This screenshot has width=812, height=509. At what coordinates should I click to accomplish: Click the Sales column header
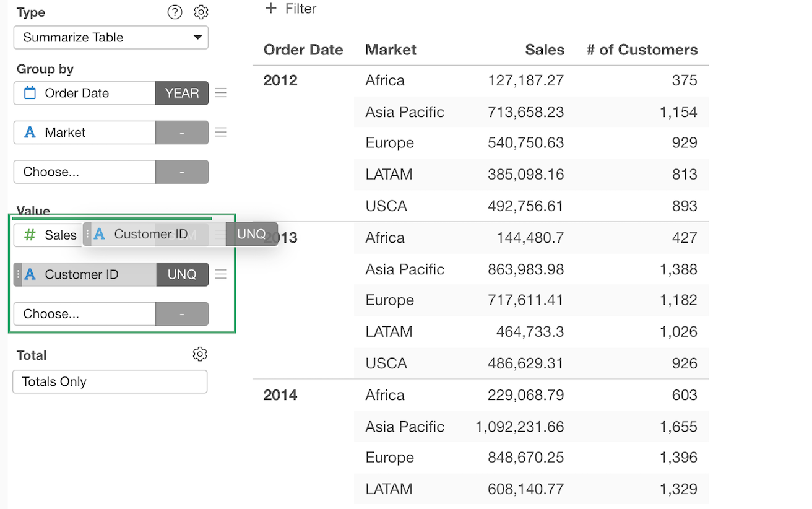(x=544, y=50)
